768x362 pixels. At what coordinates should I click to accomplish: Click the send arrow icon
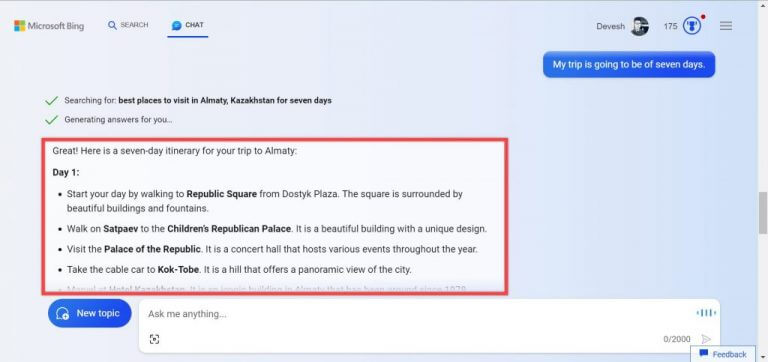pos(706,339)
